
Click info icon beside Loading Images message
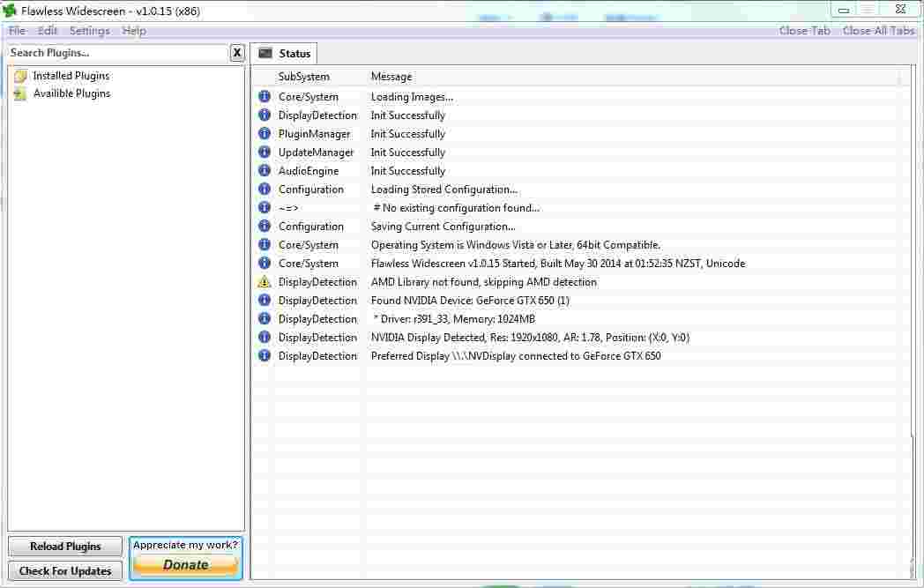point(264,97)
